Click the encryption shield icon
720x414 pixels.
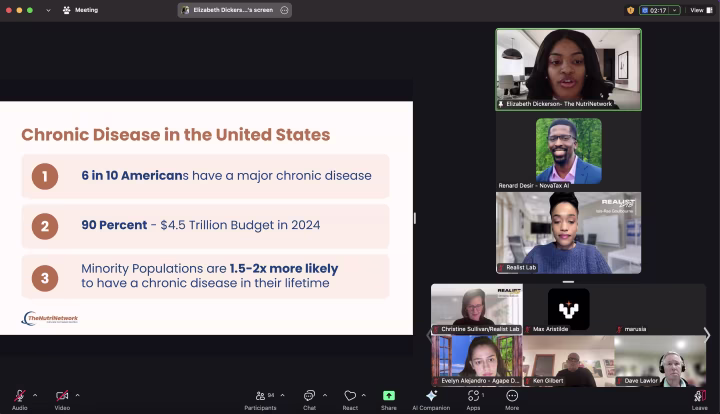click(630, 10)
